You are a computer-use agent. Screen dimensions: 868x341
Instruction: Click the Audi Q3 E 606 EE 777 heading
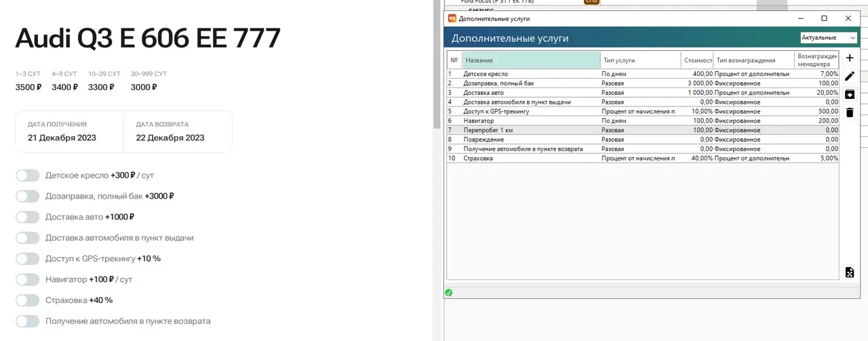tap(148, 39)
